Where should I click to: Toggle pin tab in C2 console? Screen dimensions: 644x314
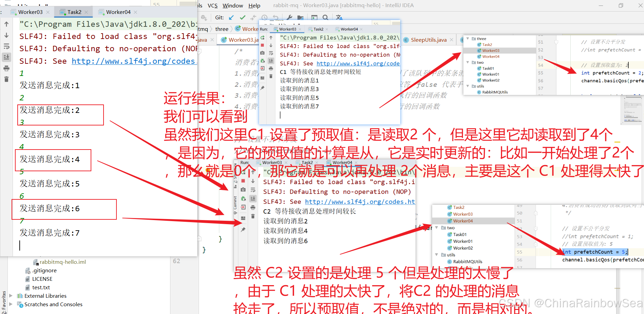coord(243,230)
